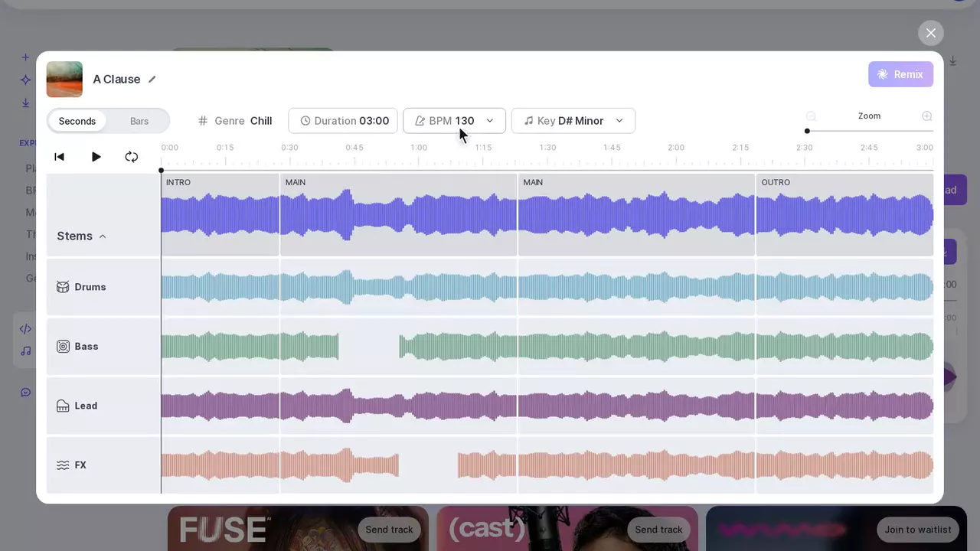Viewport: 980px width, 551px height.
Task: Click the Lead stem icon
Action: pos(63,406)
